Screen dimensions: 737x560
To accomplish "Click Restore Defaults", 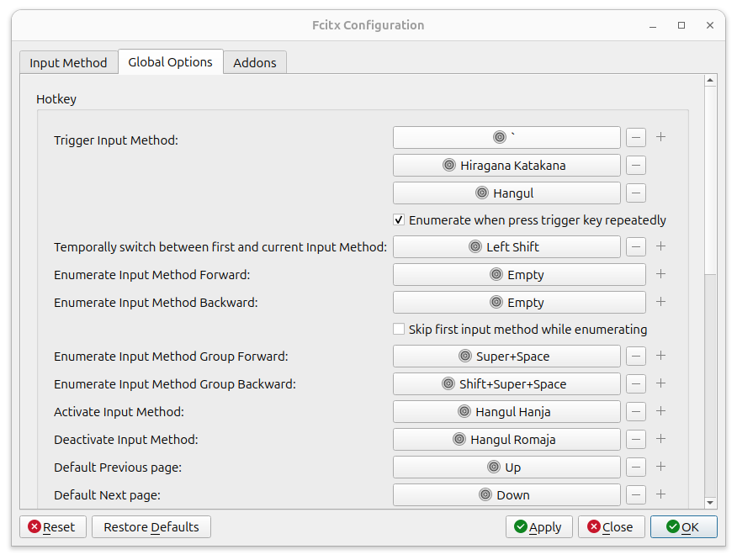I will (151, 526).
